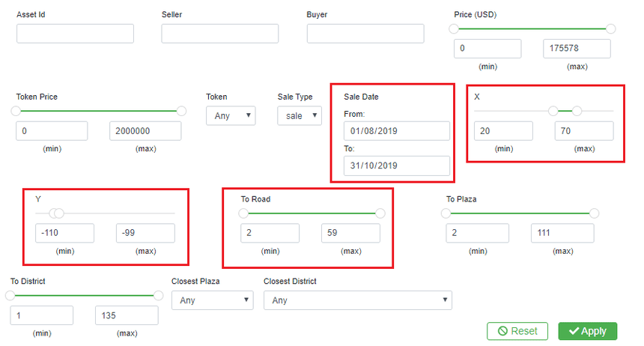The height and width of the screenshot is (346, 644).
Task: Expand the Closest District dropdown
Action: tap(357, 300)
